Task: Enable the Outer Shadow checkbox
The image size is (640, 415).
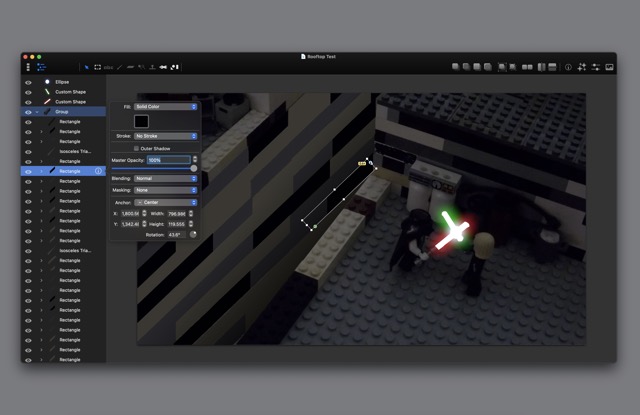Action: [x=136, y=148]
